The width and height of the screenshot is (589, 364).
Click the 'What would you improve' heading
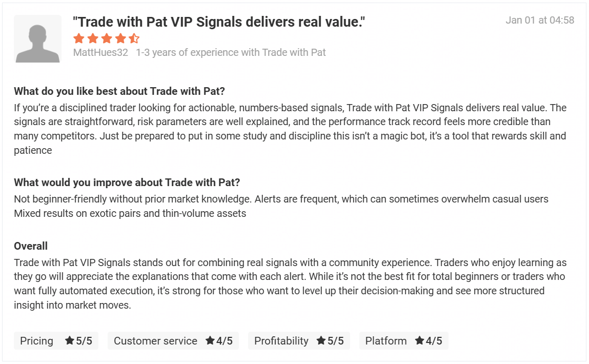127,183
